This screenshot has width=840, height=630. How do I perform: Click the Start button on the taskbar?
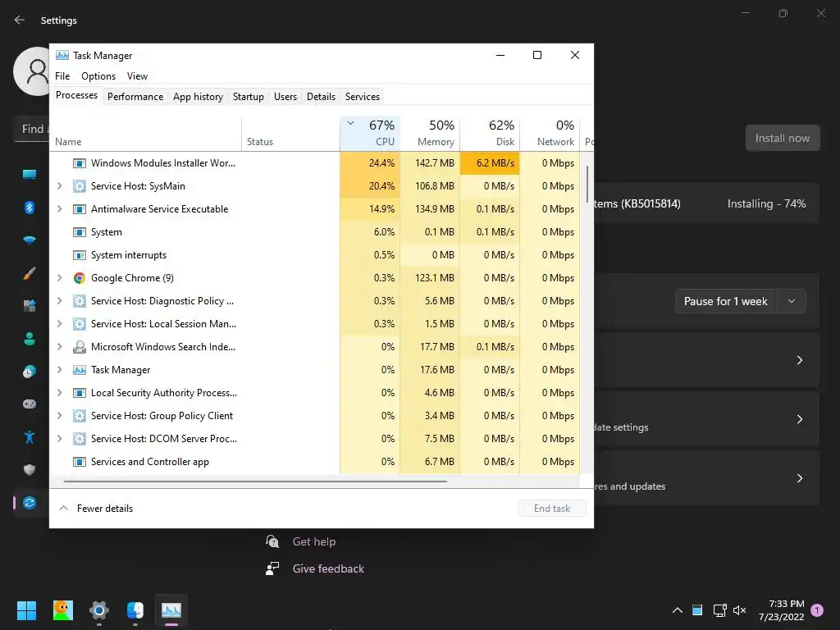click(x=26, y=610)
